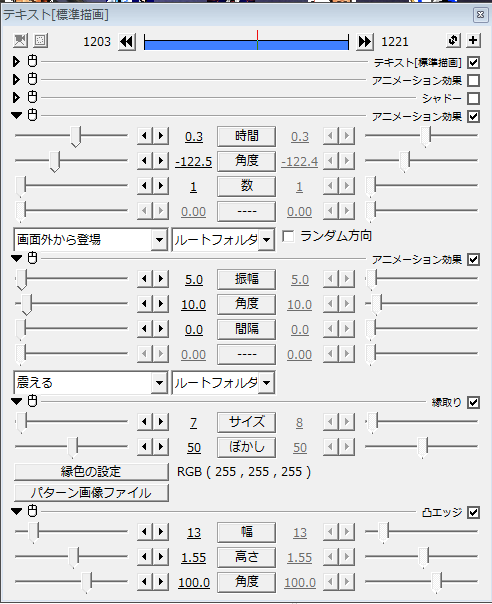Click the 時間 parameter button
The image size is (492, 604).
point(246,136)
